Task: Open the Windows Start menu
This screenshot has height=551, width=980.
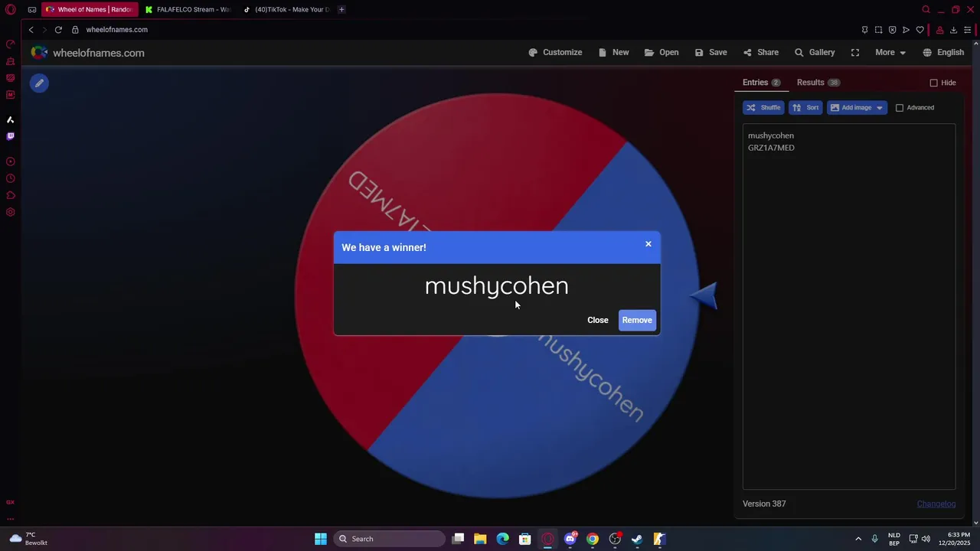Action: click(x=321, y=539)
